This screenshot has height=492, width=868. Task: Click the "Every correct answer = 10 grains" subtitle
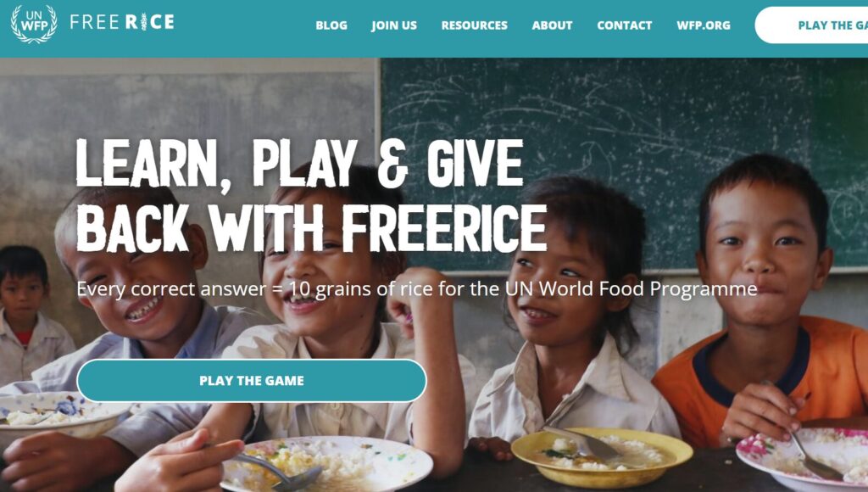417,288
